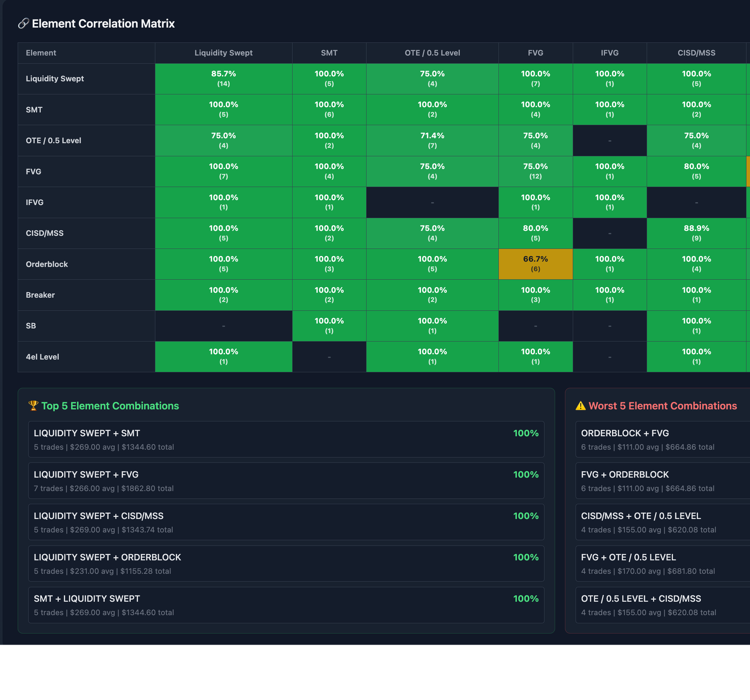
Task: Select the 4el Level row label
Action: [42, 357]
